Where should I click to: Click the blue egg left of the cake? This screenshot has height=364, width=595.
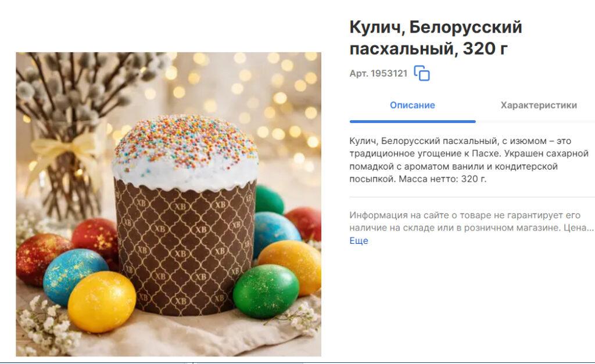75,276
